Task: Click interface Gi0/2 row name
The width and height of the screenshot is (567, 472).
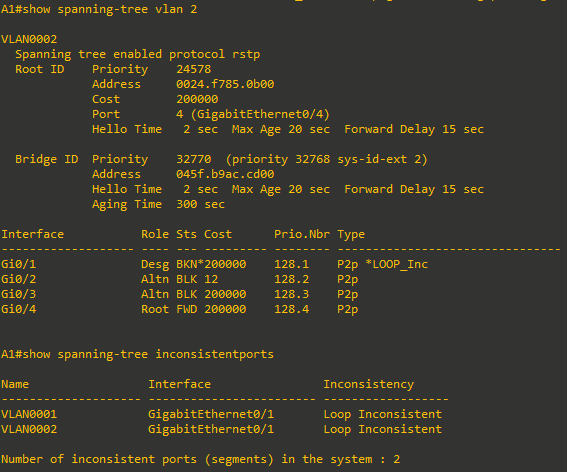Action: coord(19,279)
